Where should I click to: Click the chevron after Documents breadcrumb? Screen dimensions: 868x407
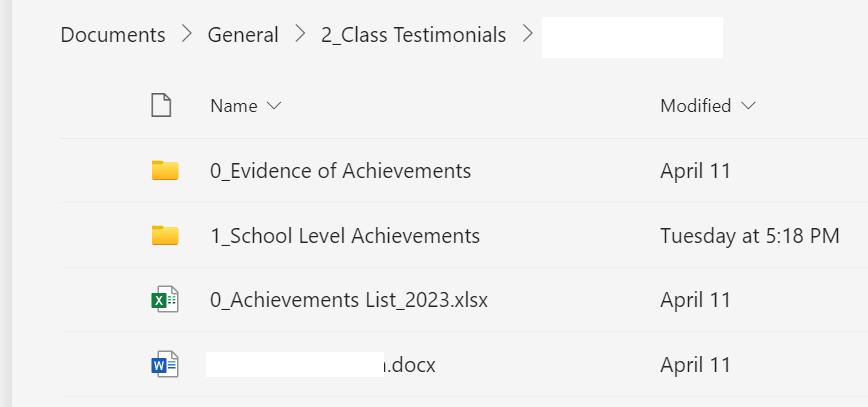point(187,35)
